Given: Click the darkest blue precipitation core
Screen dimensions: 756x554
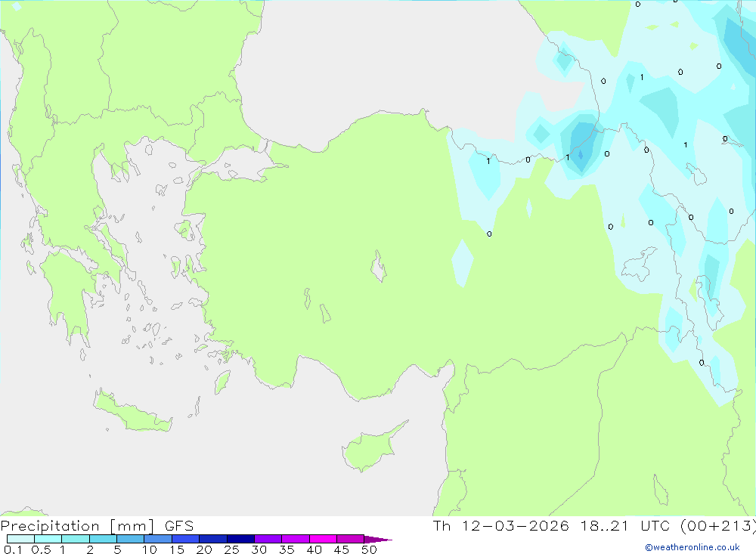Looking at the screenshot, I should pos(581,155).
